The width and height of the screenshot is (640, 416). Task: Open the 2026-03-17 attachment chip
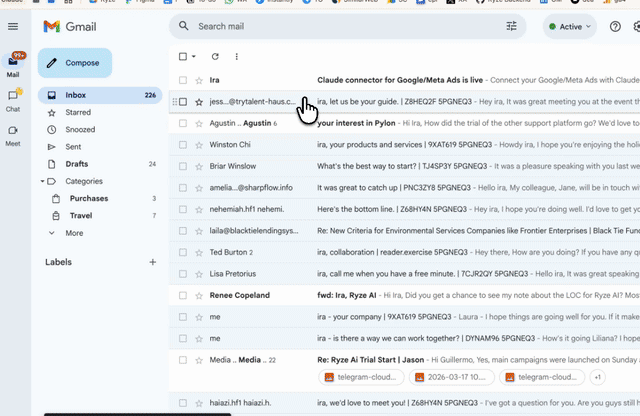[451, 377]
